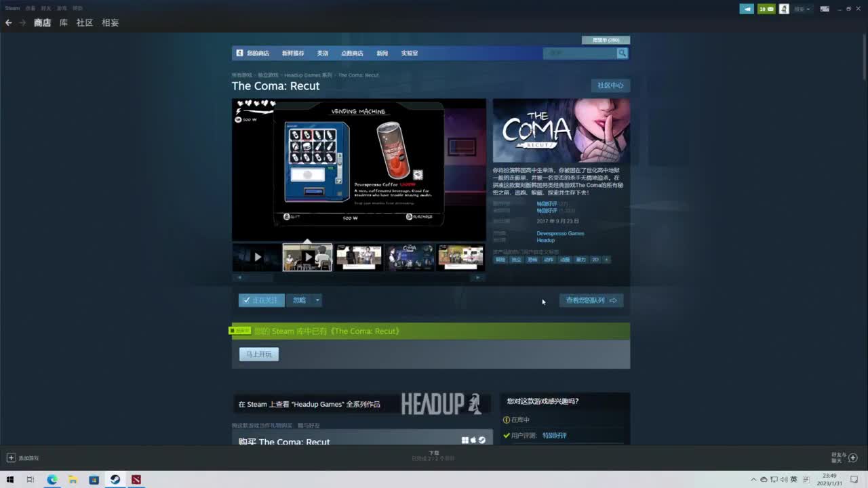Viewport: 868px width, 488px height.
Task: Open the wishlist (280) button
Action: (606, 40)
